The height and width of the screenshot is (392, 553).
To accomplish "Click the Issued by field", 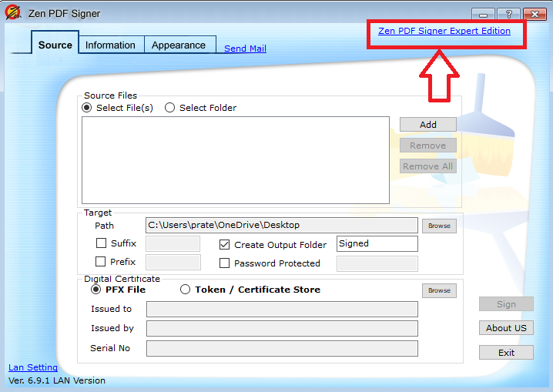I will pyautogui.click(x=282, y=329).
